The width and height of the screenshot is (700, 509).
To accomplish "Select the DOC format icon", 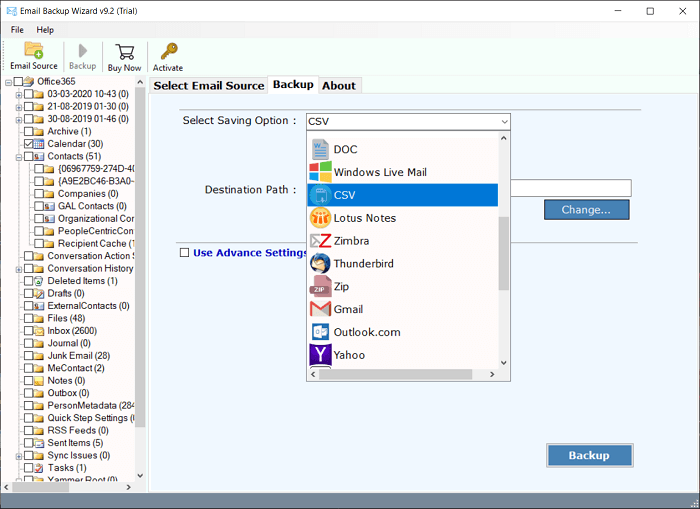I will click(x=320, y=149).
